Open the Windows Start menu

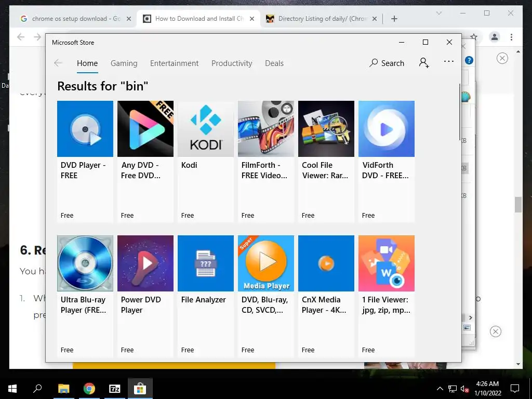tap(12, 389)
